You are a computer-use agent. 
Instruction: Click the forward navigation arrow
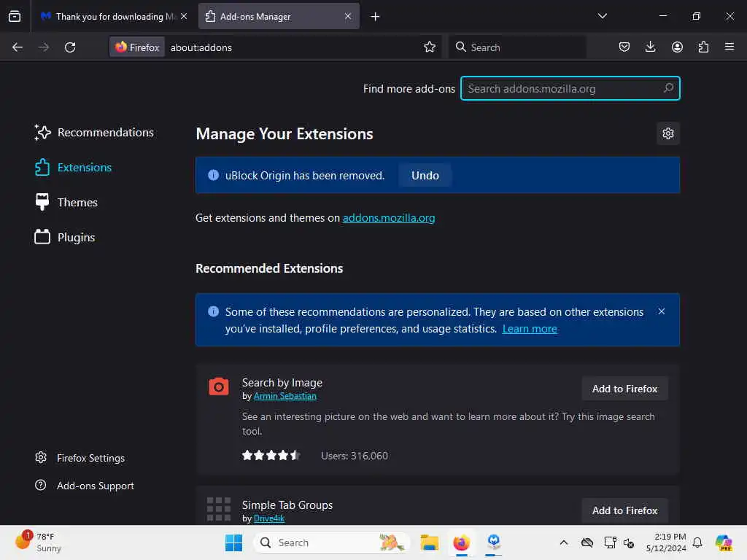point(43,47)
